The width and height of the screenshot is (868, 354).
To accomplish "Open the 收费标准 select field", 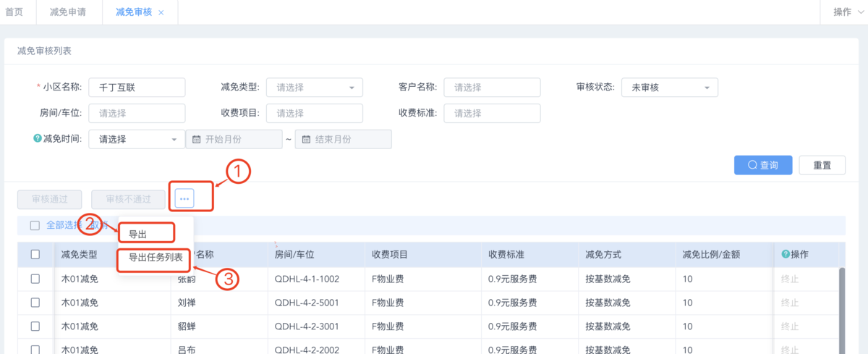I will pyautogui.click(x=492, y=114).
